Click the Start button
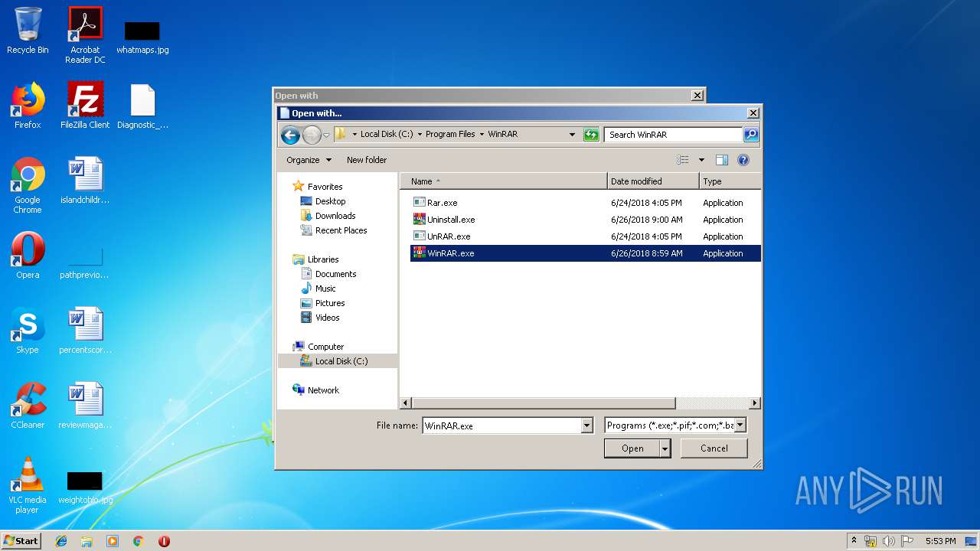The image size is (980, 551). click(x=21, y=540)
